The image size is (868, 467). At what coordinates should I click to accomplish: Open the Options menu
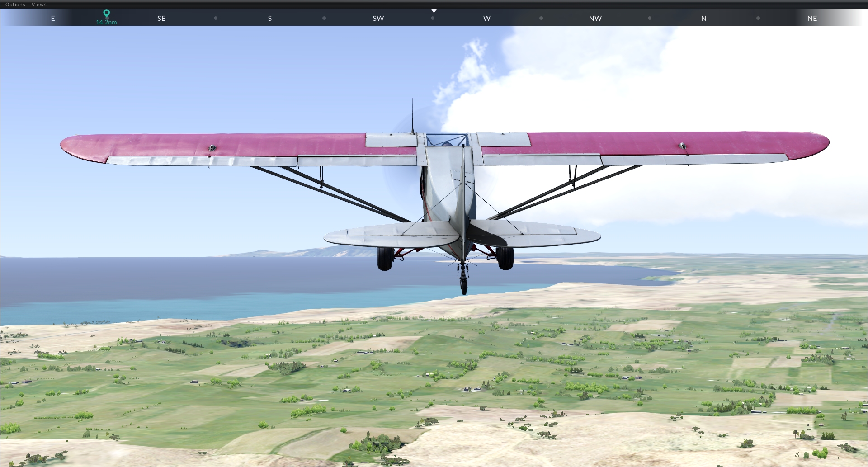(x=15, y=5)
